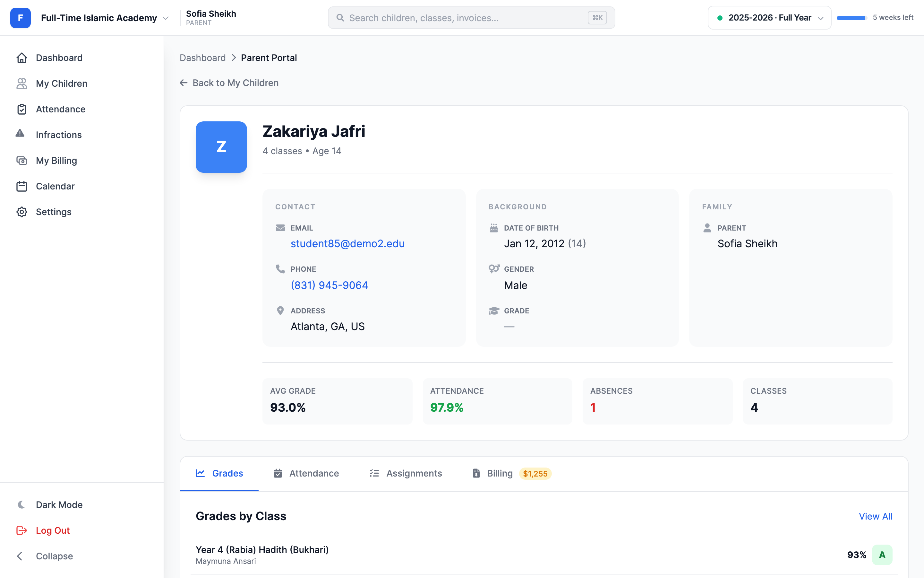Screen dimensions: 924x578
Task: Click View All grades link
Action: click(x=876, y=516)
